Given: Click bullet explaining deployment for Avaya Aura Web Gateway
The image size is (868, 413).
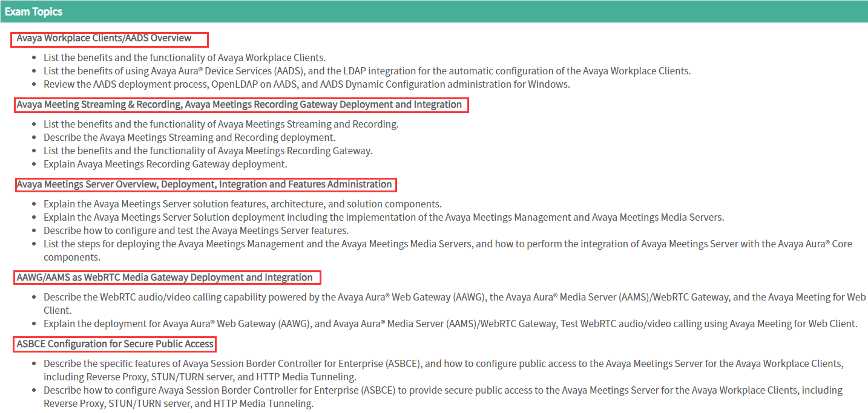Looking at the screenshot, I should click(x=450, y=324).
